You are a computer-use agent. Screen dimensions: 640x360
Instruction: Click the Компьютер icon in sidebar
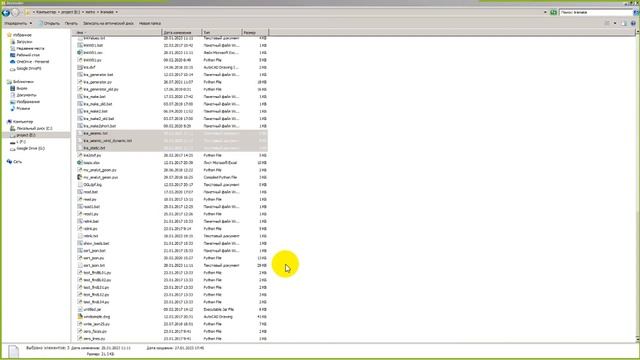[x=9, y=122]
